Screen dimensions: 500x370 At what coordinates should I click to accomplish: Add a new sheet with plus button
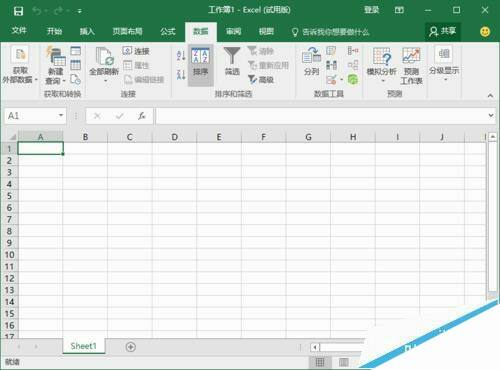tap(131, 347)
